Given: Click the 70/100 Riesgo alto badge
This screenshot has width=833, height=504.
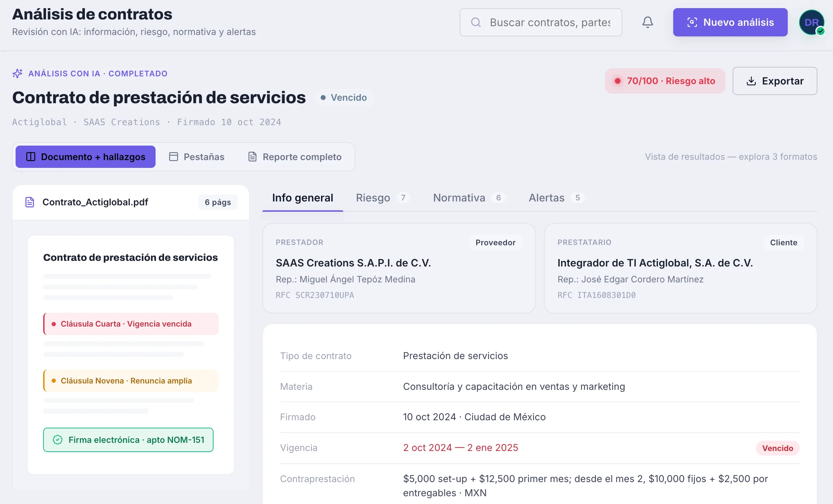Looking at the screenshot, I should point(665,81).
